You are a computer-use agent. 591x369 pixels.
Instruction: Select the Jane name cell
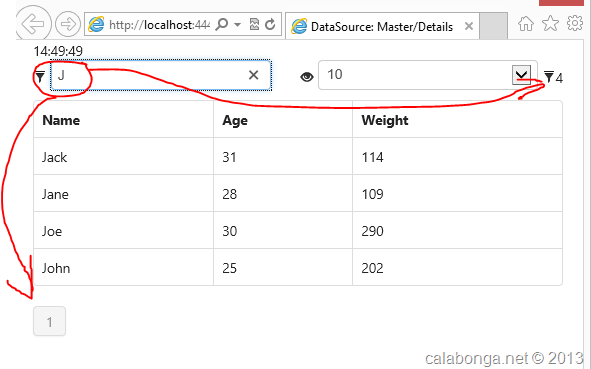click(123, 193)
